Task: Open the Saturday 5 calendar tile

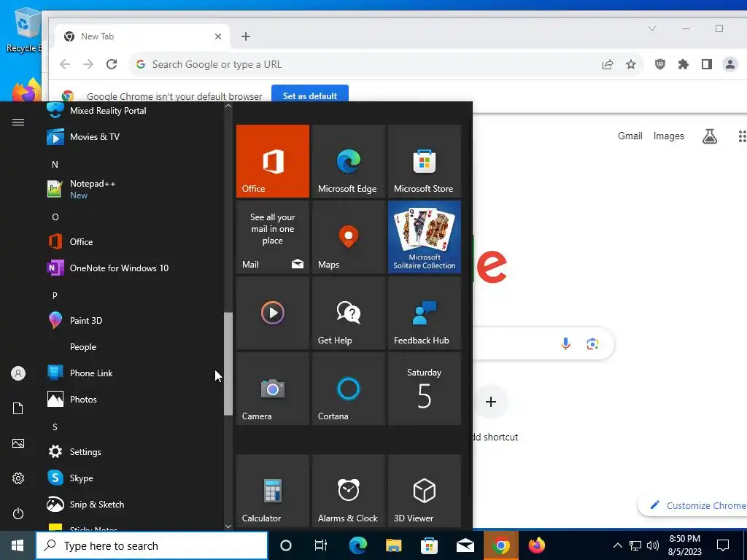Action: tap(425, 389)
